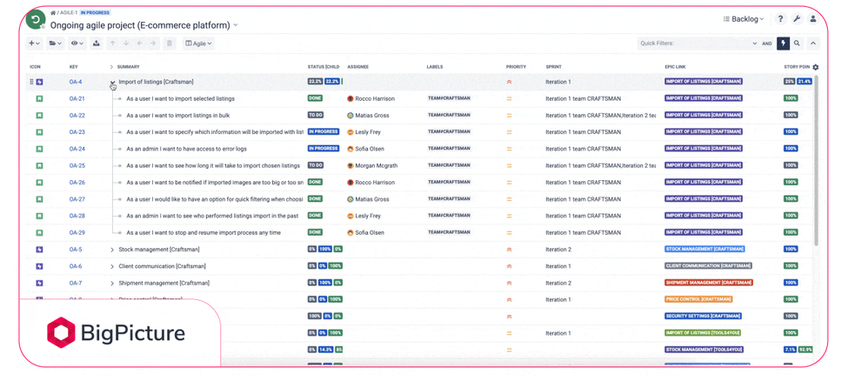
Task: Click the IN PROGRESS badge beside AGILE-1
Action: [x=95, y=13]
